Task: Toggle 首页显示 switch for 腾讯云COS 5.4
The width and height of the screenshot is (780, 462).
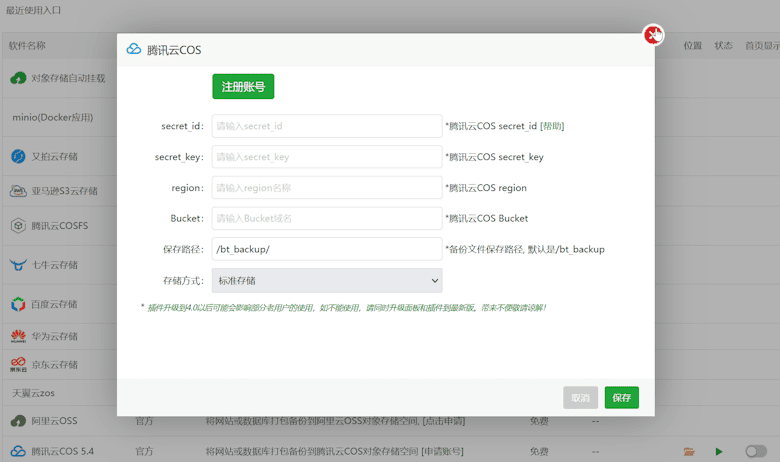Action: (756, 451)
